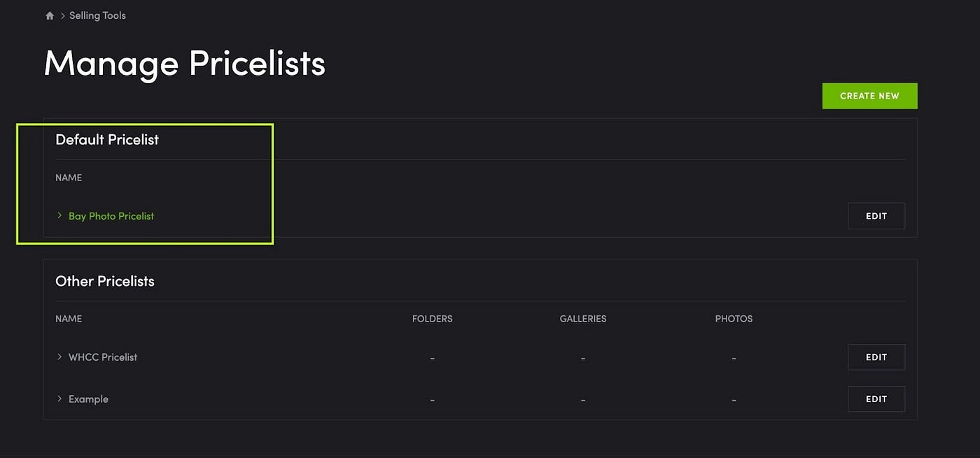
Task: Edit the Bay Photo default pricelist
Action: click(x=876, y=216)
